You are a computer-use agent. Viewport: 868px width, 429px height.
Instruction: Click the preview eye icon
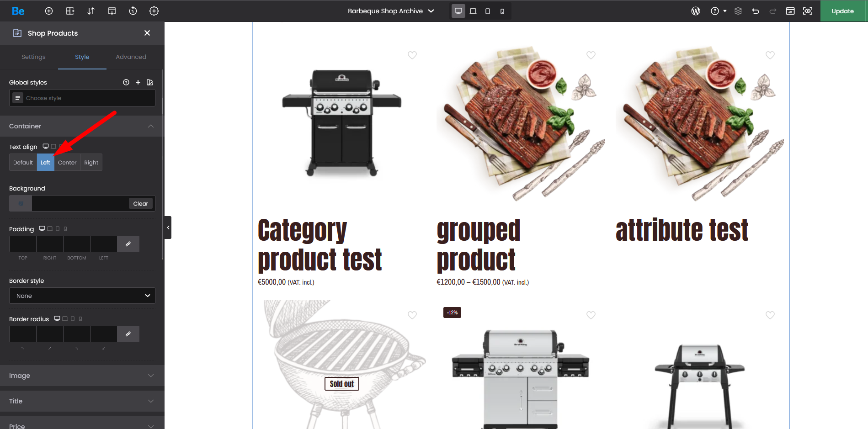click(x=808, y=11)
